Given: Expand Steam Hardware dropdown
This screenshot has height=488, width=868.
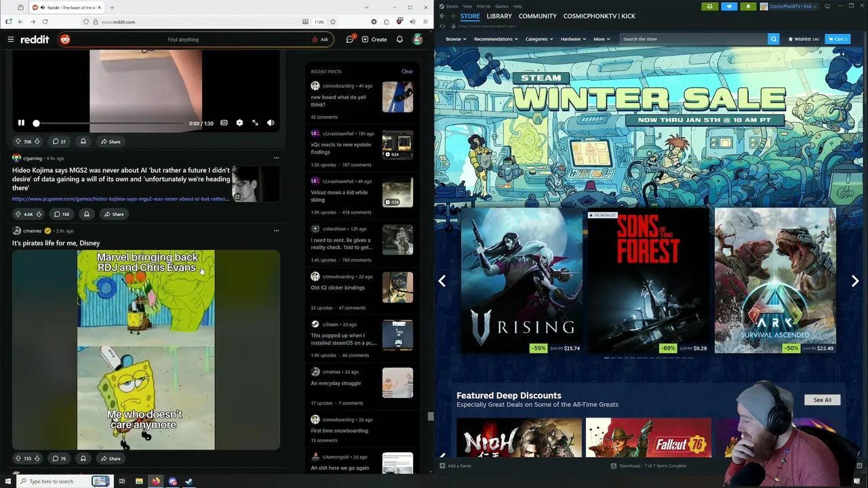Looking at the screenshot, I should point(573,39).
